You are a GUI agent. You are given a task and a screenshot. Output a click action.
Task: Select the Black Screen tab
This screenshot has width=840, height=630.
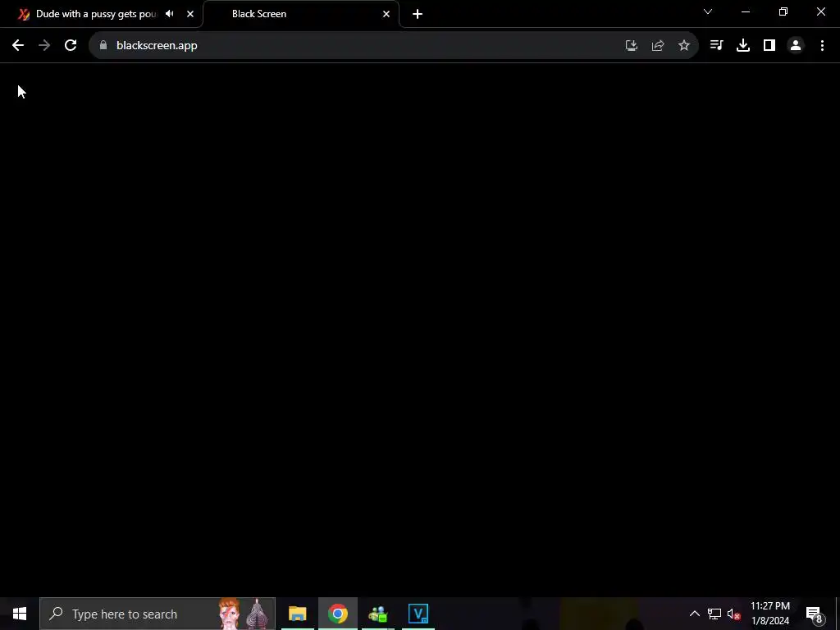pos(300,14)
